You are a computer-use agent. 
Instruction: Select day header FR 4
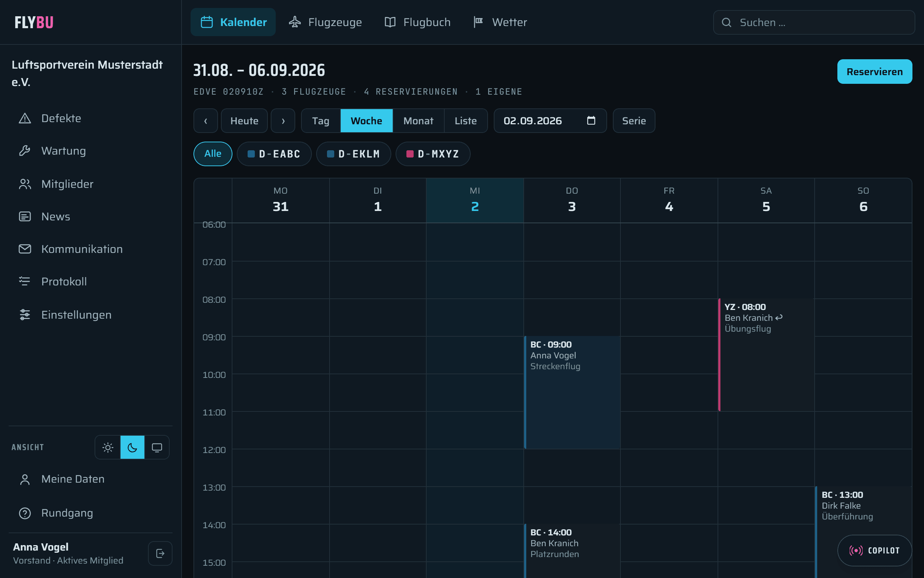pos(669,200)
